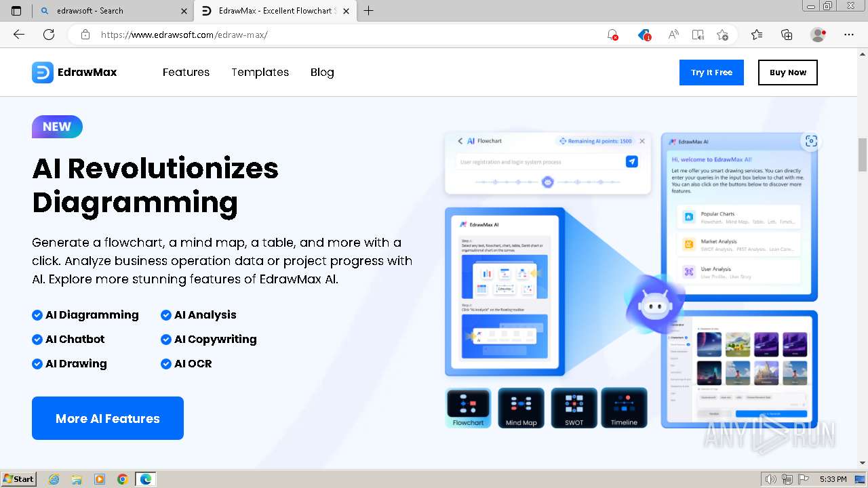
Task: Switch to the EdrawMax - Excellent Flowchart tab
Action: pyautogui.click(x=275, y=11)
